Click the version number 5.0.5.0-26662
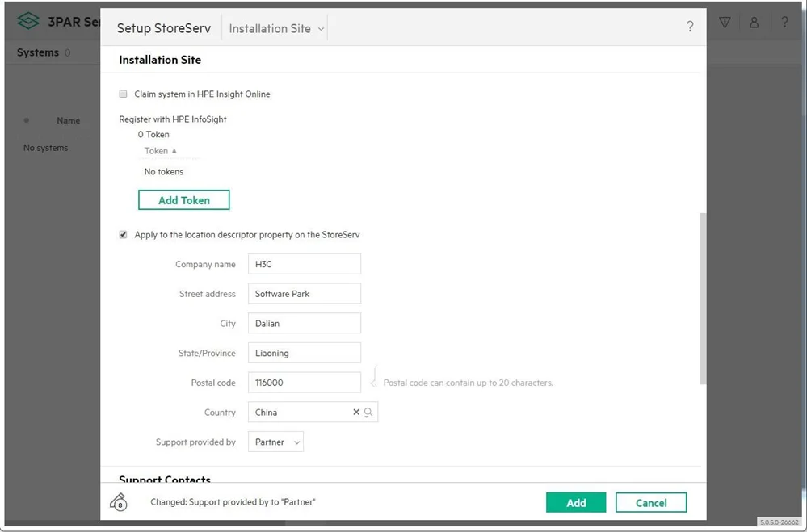The width and height of the screenshot is (807, 532). click(780, 522)
